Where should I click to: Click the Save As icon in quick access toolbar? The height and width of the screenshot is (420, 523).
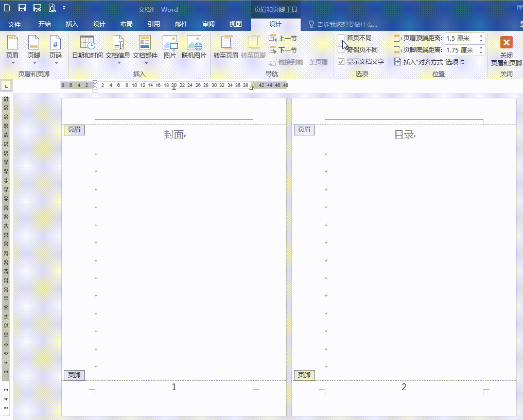tap(37, 8)
